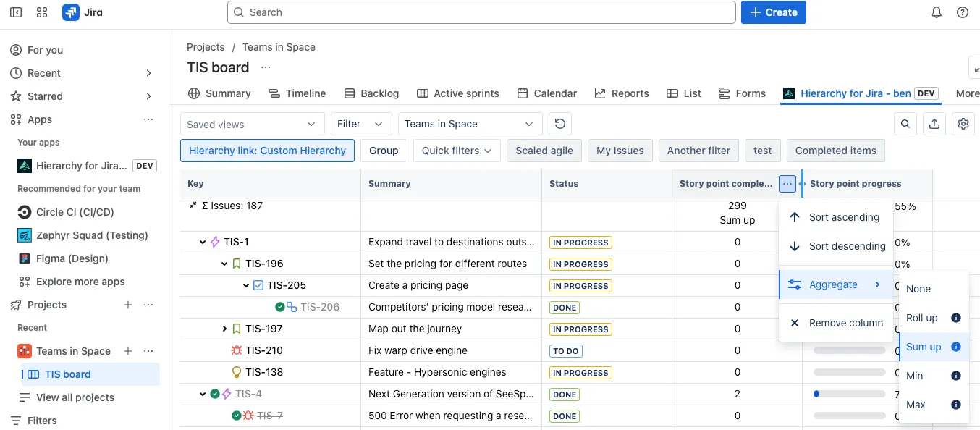This screenshot has width=980, height=430.
Task: Open the Story point completed column menu
Action: pos(787,184)
